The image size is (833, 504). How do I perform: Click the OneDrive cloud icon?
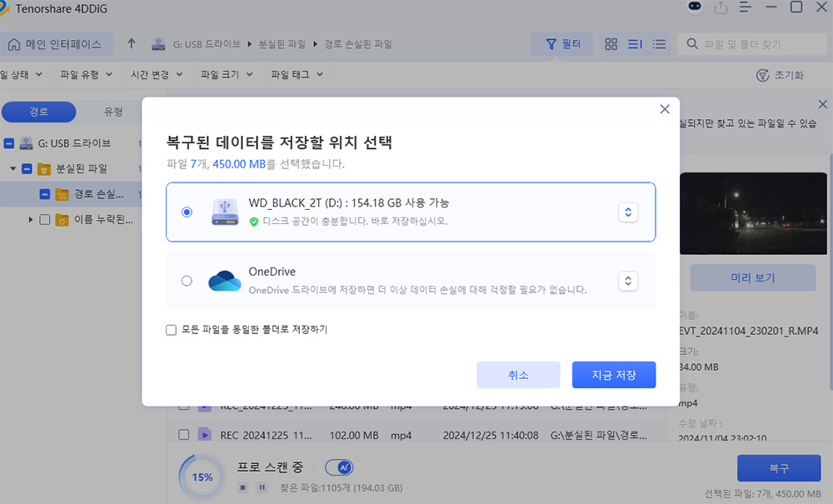(x=225, y=281)
